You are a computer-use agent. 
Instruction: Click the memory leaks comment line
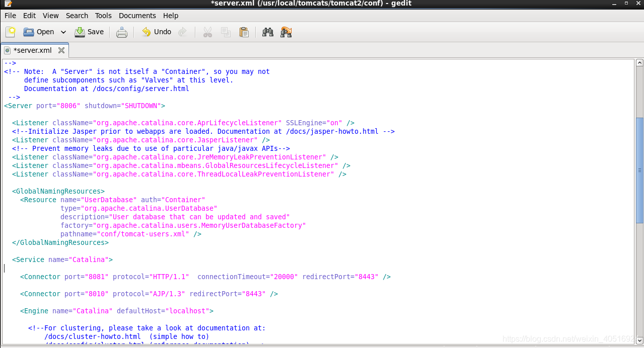[151, 148]
